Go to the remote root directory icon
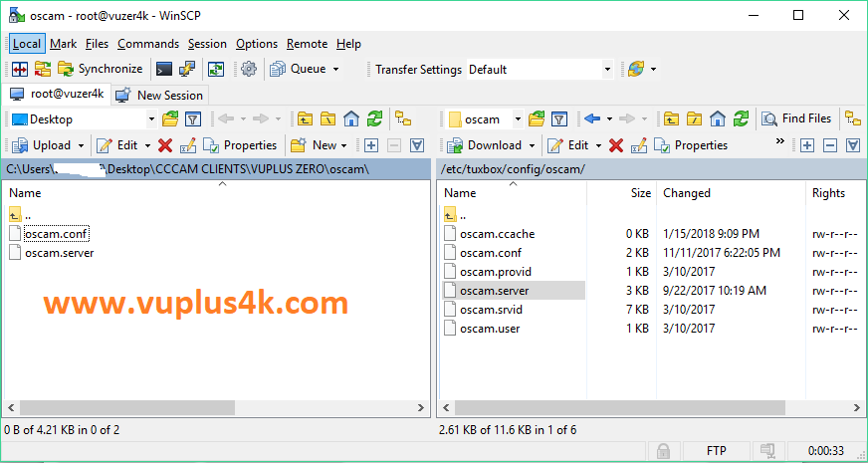The width and height of the screenshot is (868, 463). (x=695, y=118)
